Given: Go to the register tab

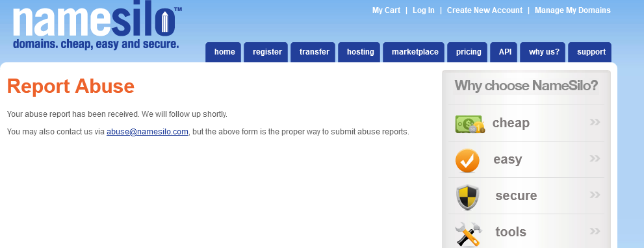Looking at the screenshot, I should click(266, 52).
